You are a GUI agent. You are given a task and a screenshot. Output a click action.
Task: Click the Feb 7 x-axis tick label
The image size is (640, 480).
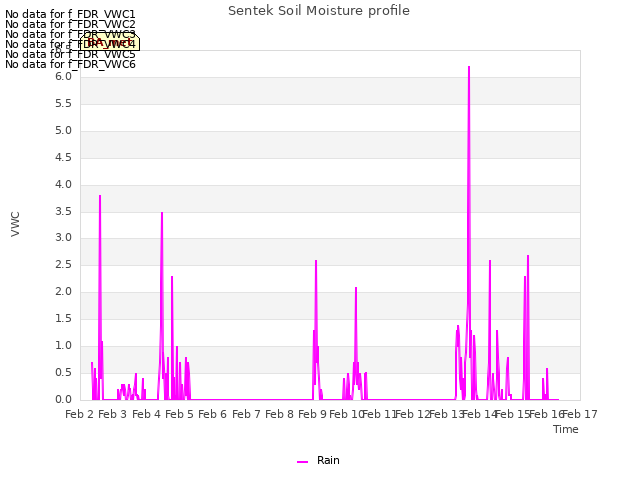246,414
